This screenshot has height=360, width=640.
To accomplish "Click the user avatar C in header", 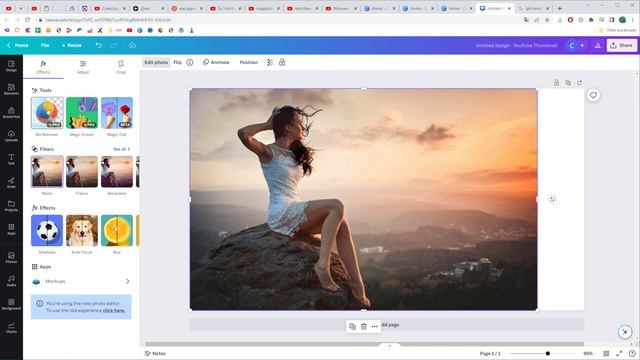I will tap(572, 45).
